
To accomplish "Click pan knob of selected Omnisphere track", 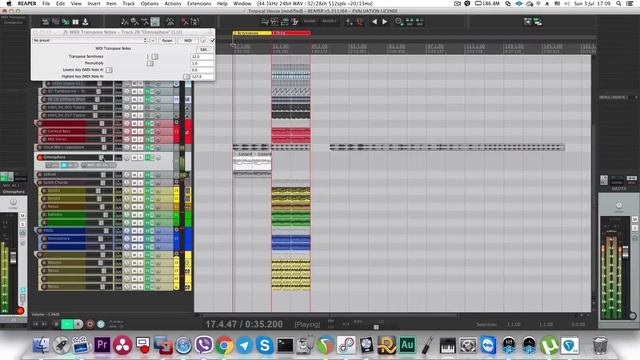I will coord(127,157).
